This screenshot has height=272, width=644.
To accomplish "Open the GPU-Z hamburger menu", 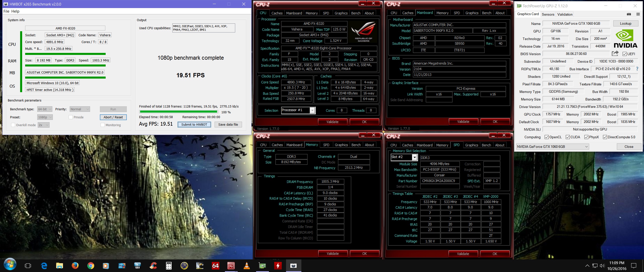I will [638, 14].
